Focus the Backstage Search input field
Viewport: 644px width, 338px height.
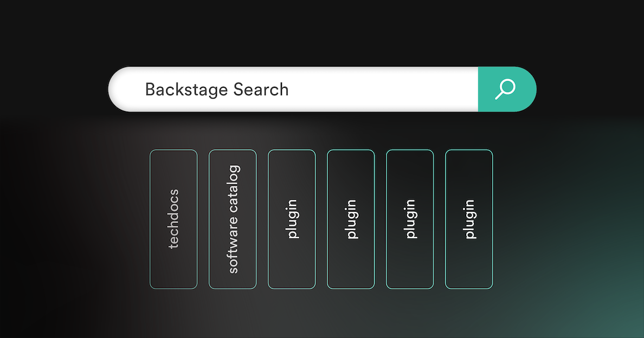point(293,89)
